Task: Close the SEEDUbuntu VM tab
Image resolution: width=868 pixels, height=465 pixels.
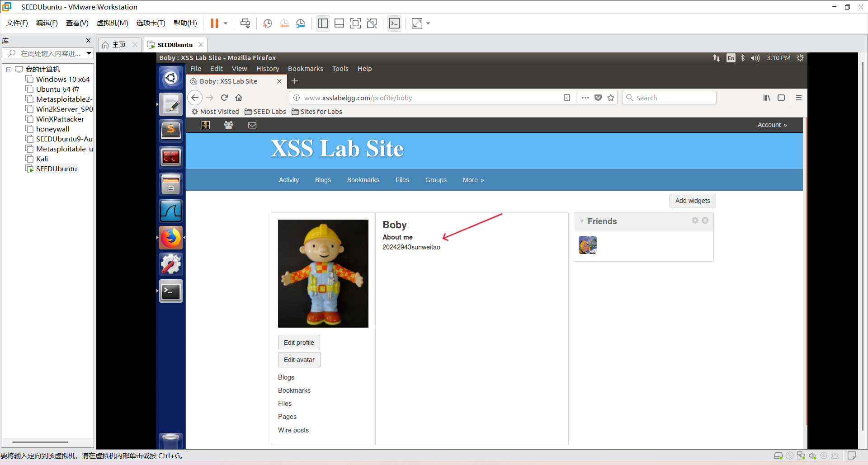Action: tap(201, 44)
